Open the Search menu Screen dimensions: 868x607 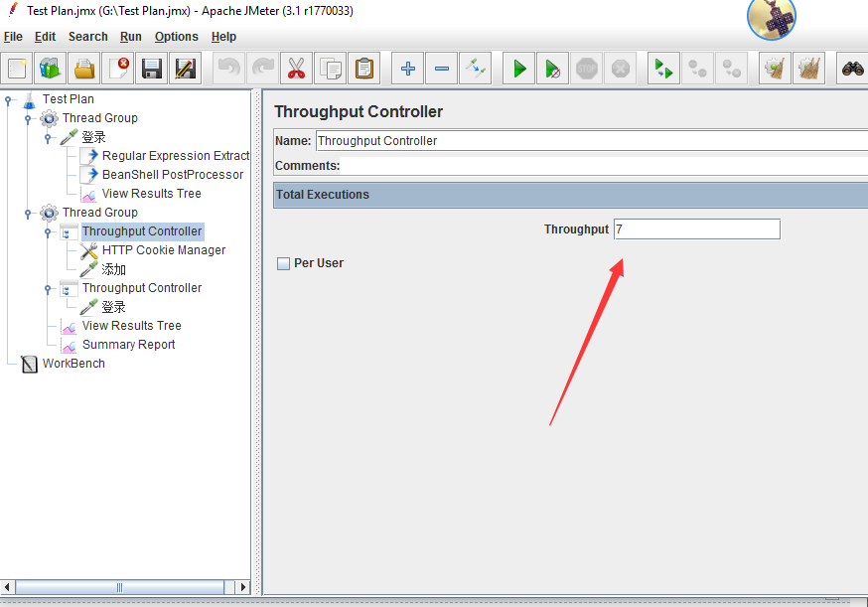tap(88, 37)
